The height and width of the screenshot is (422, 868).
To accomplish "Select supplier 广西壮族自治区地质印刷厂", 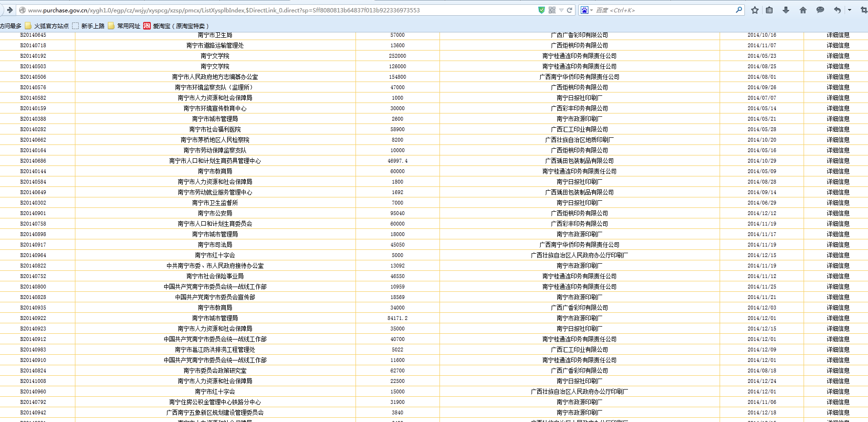I will point(579,140).
